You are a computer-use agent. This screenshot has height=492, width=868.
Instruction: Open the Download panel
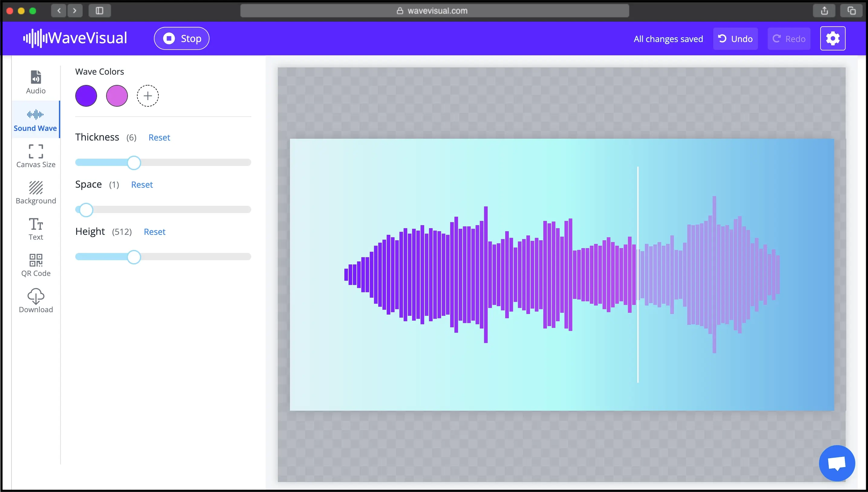coord(35,300)
